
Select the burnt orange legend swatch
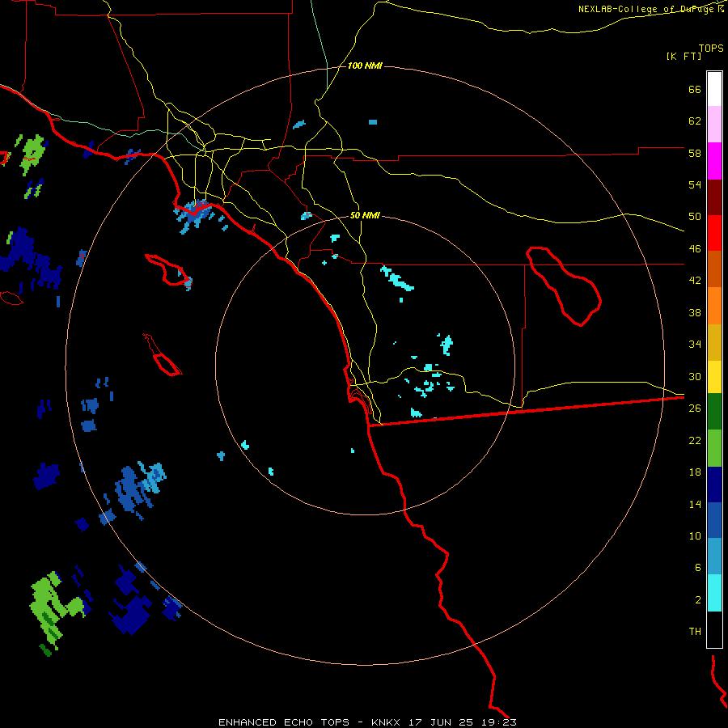[x=714, y=269]
